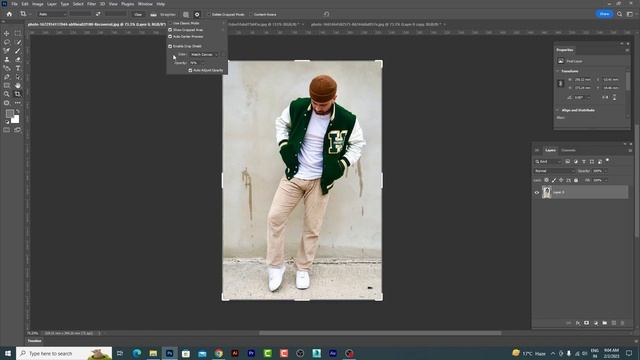Select the Hand tool
This screenshot has height=360, width=640.
click(x=18, y=85)
